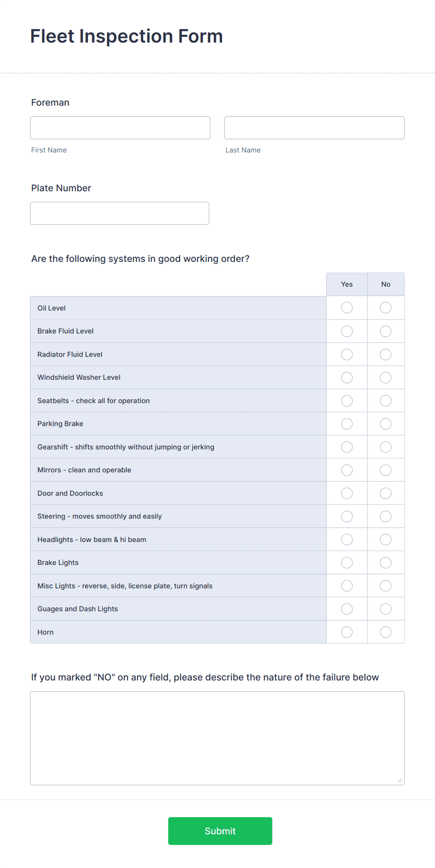Select Yes for Horn
This screenshot has height=868, width=435.
pyautogui.click(x=347, y=632)
